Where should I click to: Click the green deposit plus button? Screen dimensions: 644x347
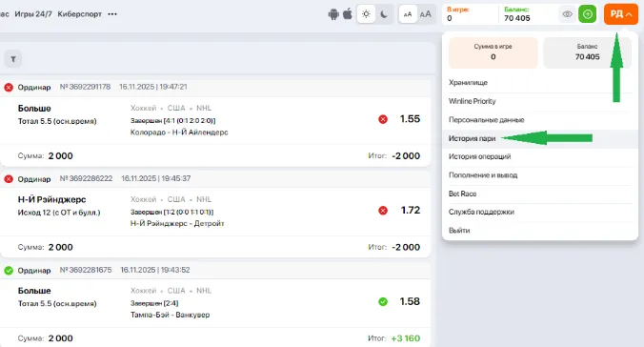[588, 14]
